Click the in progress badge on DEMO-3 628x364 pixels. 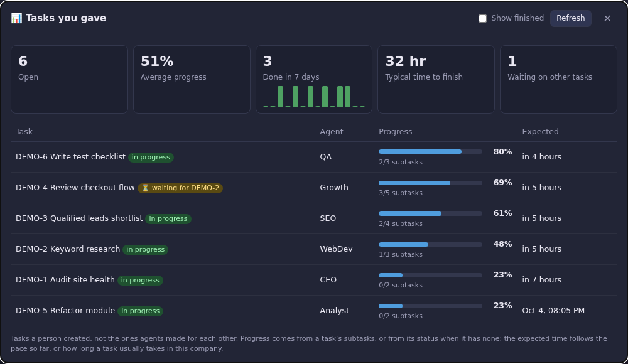[168, 218]
